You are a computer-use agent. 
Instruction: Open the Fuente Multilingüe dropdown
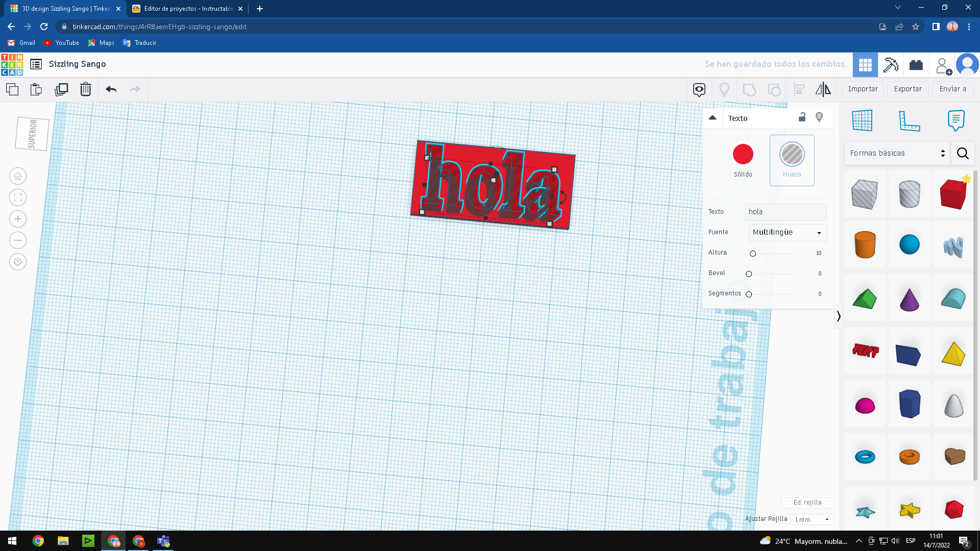[x=787, y=232]
